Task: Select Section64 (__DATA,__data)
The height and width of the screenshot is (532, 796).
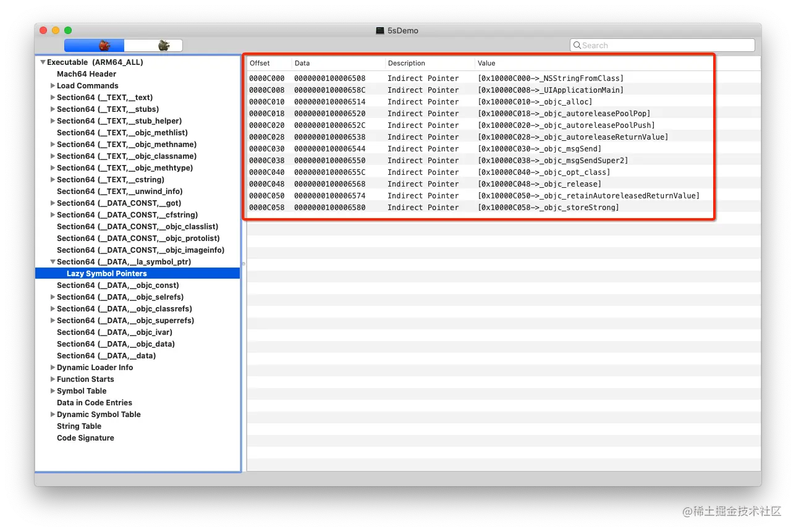Action: tap(106, 356)
